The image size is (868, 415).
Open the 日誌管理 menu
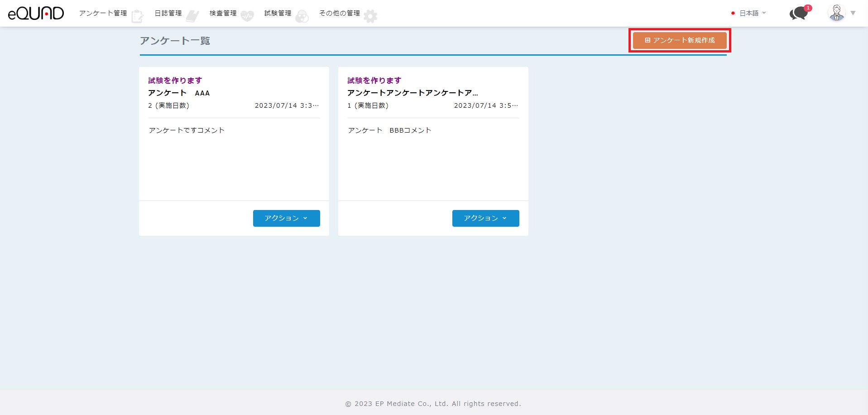click(168, 13)
